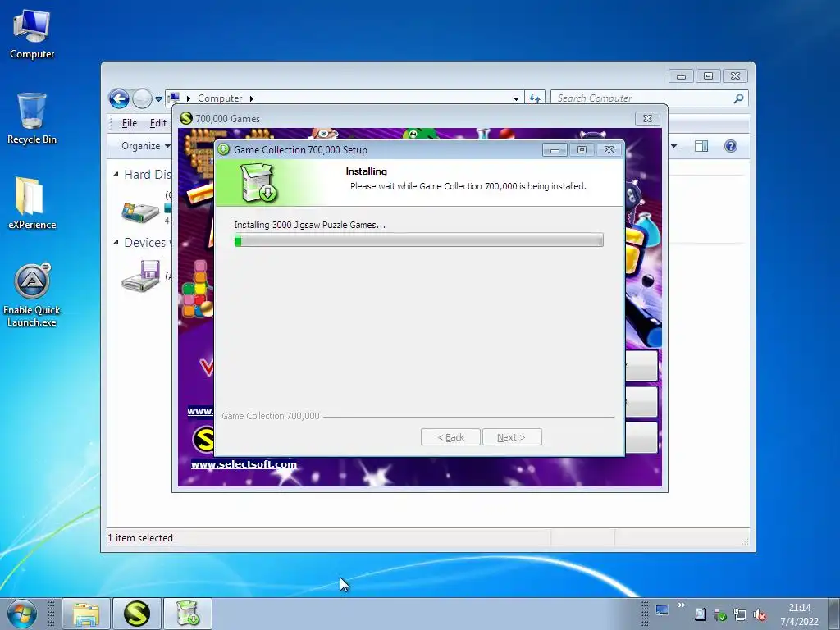840x630 pixels.
Task: Switch to the Setup installer taskbar button
Action: (x=188, y=614)
